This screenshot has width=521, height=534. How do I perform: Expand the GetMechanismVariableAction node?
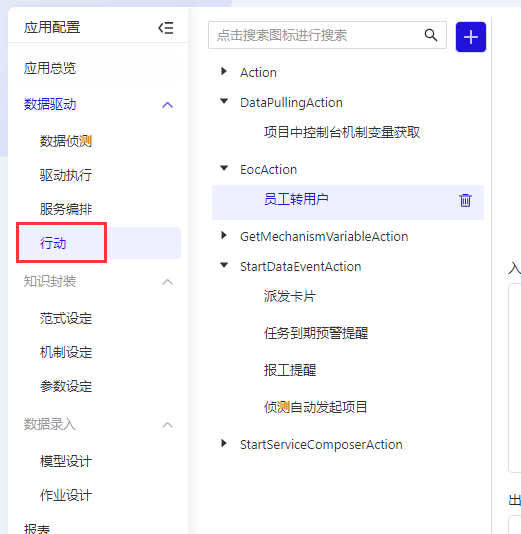coord(224,235)
